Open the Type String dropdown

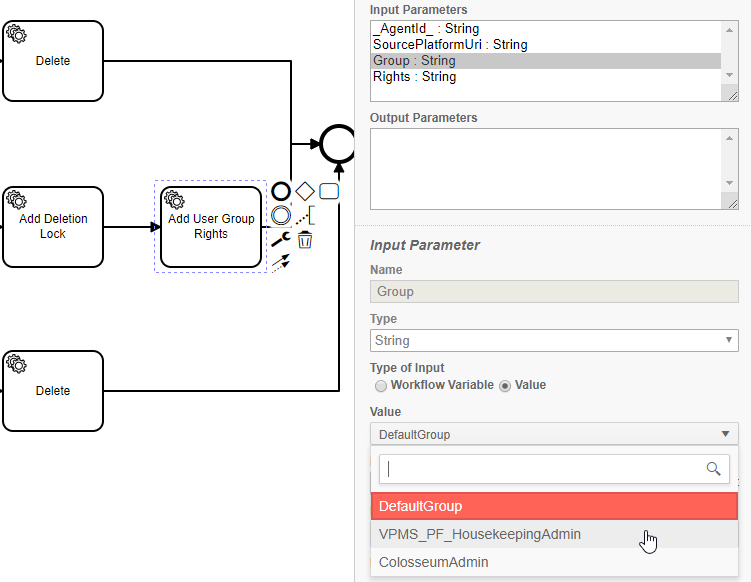[554, 341]
